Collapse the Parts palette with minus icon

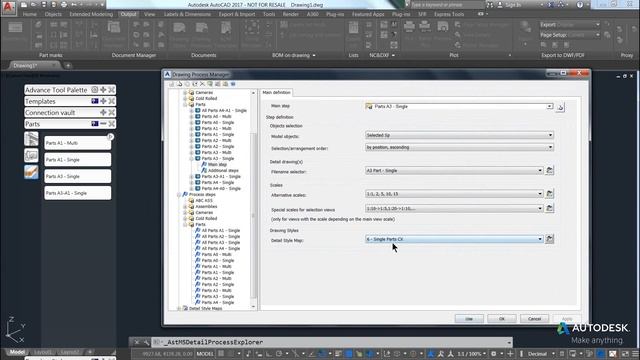[x=103, y=124]
